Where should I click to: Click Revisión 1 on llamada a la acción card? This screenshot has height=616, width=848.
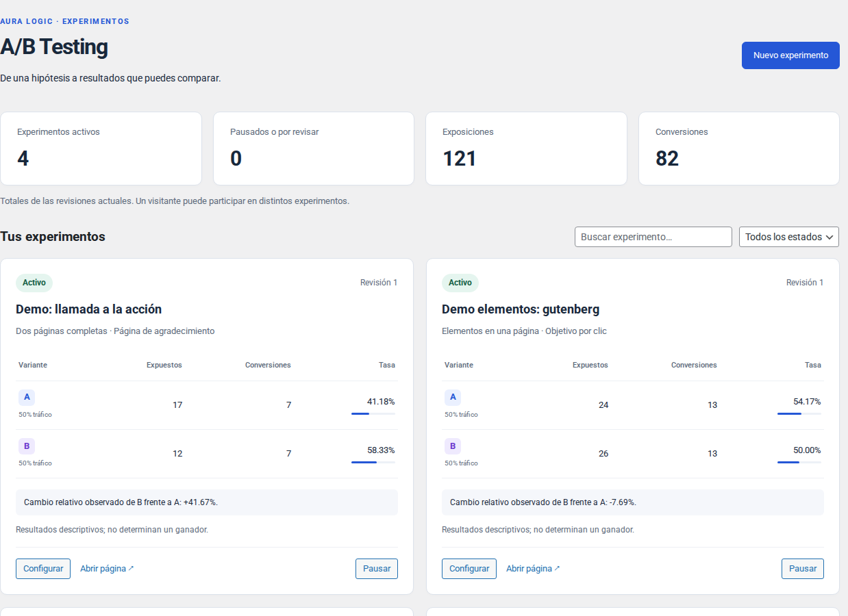point(379,283)
